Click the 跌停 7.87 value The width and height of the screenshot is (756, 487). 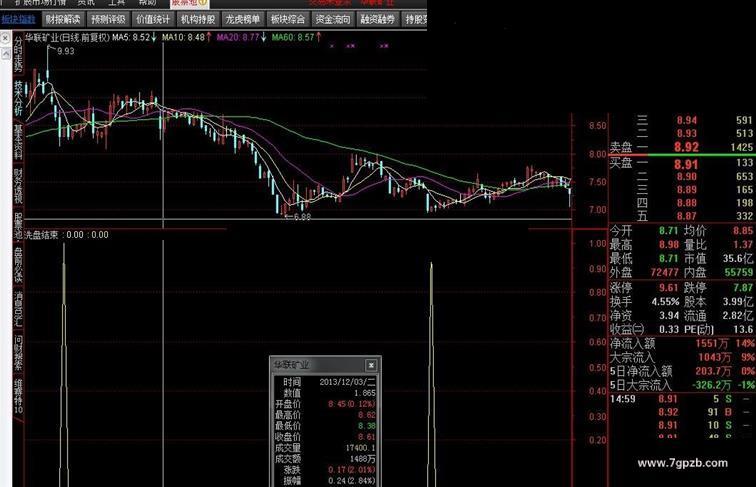(743, 288)
